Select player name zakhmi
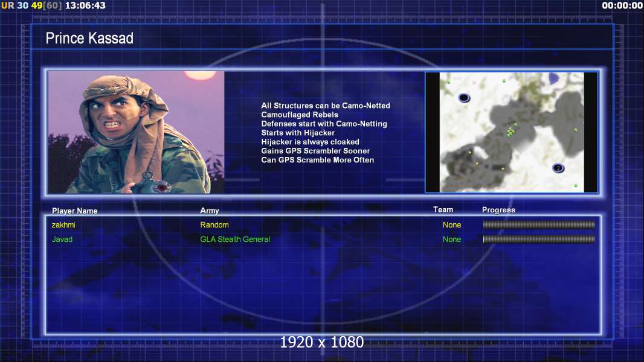The width and height of the screenshot is (644, 362). tap(63, 224)
